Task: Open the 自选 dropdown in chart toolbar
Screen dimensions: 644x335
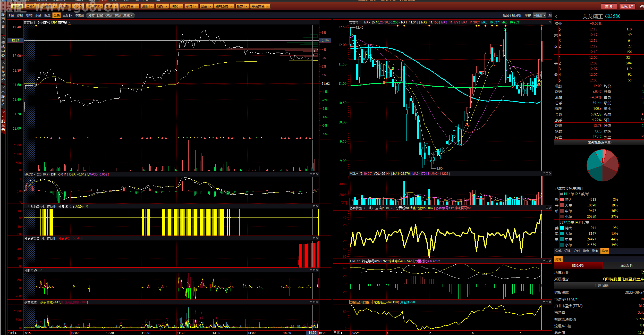Action: tap(539, 15)
